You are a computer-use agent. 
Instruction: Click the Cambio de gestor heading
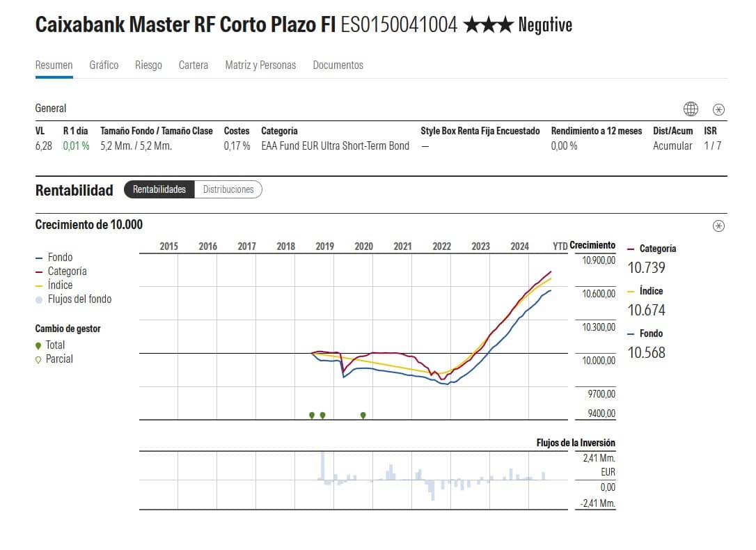pyautogui.click(x=68, y=329)
